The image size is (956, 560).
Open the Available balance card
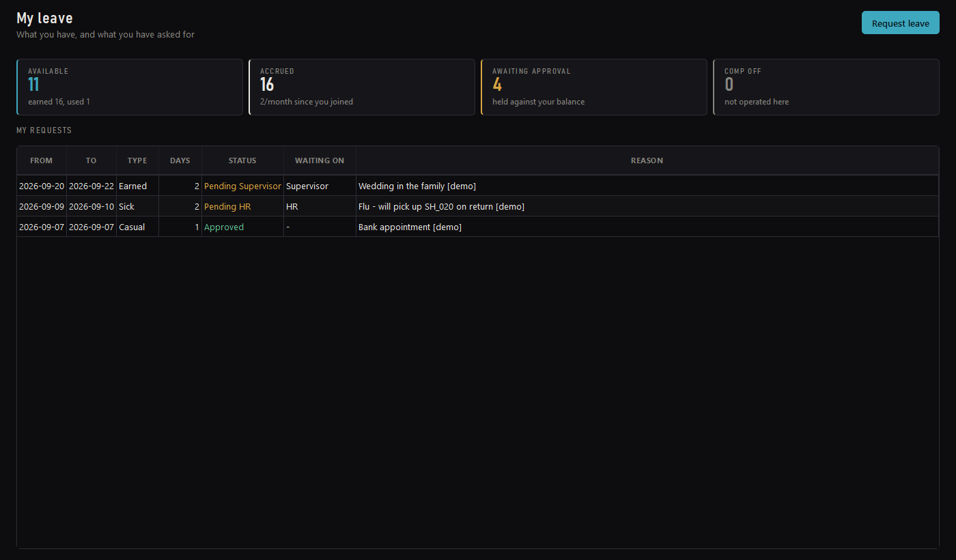[130, 87]
